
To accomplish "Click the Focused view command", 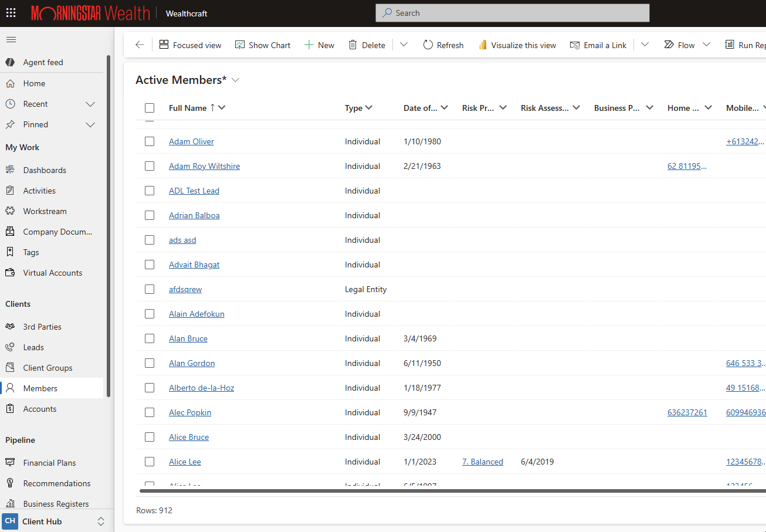I will point(190,45).
